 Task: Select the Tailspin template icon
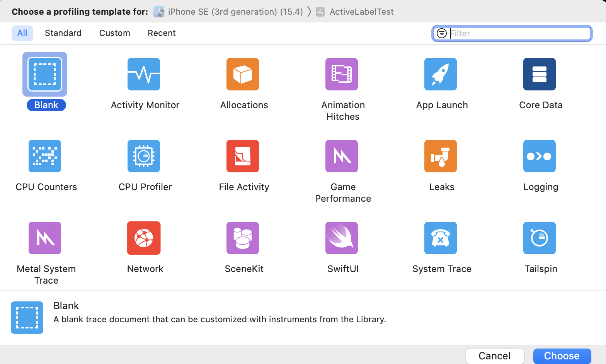pyautogui.click(x=540, y=238)
